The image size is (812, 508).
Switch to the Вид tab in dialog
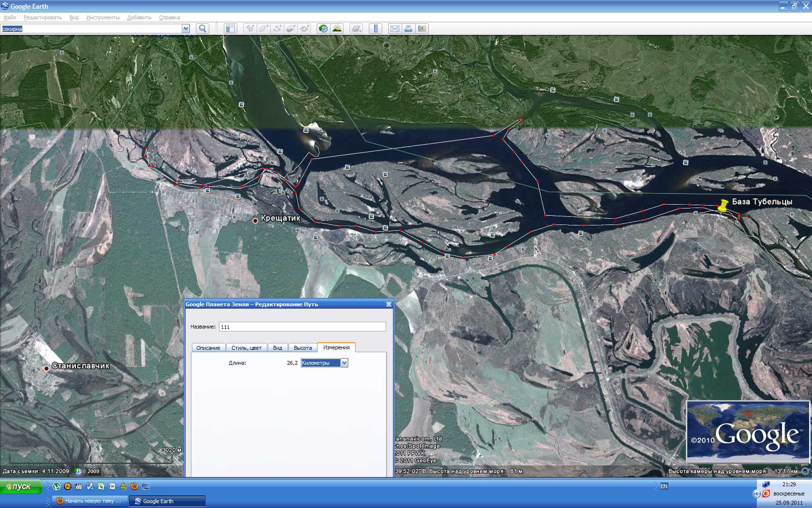click(x=277, y=348)
